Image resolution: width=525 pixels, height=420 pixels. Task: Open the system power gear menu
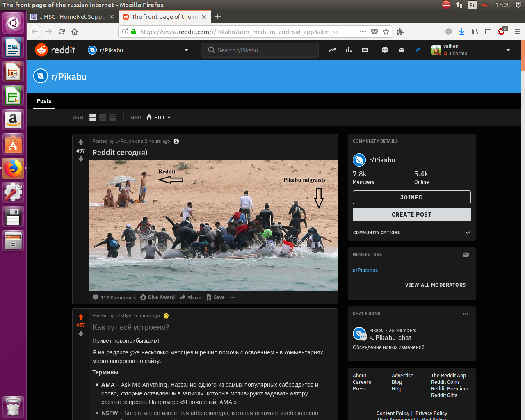tap(518, 5)
